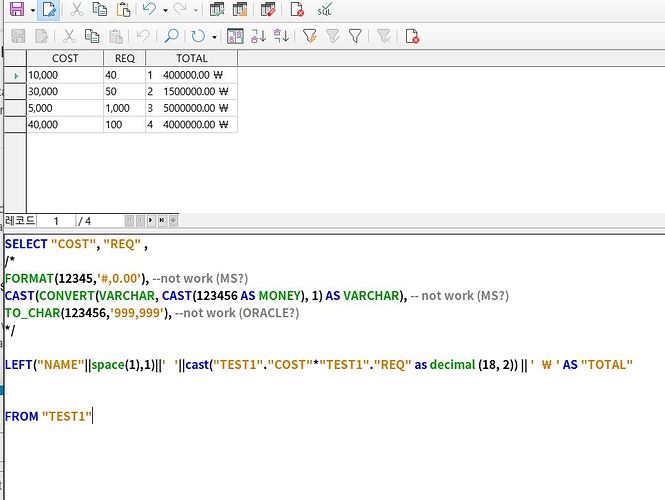Click Cut in the top toolbar
The height and width of the screenshot is (500, 665).
[76, 9]
